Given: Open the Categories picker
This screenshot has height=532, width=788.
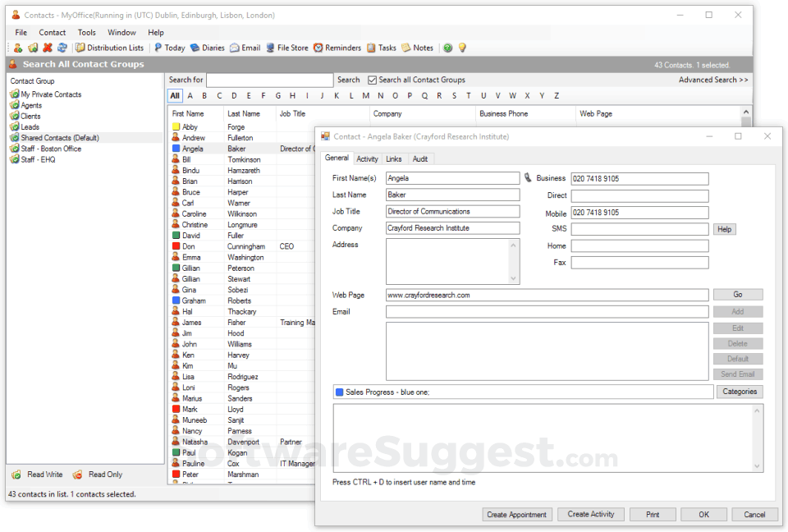Looking at the screenshot, I should [x=740, y=392].
